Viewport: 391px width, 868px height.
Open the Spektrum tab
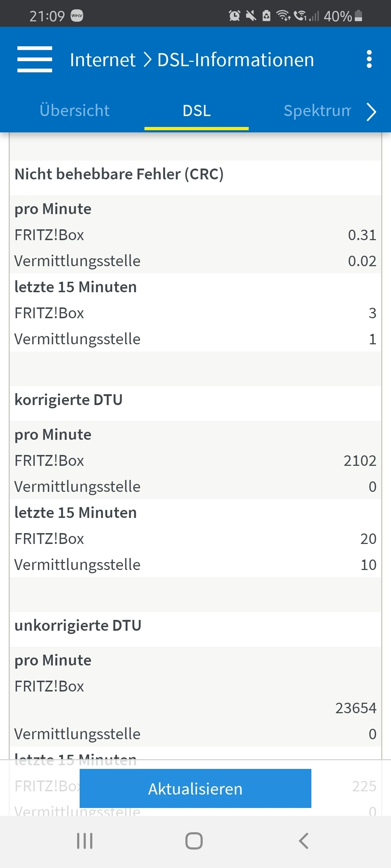coord(317,111)
